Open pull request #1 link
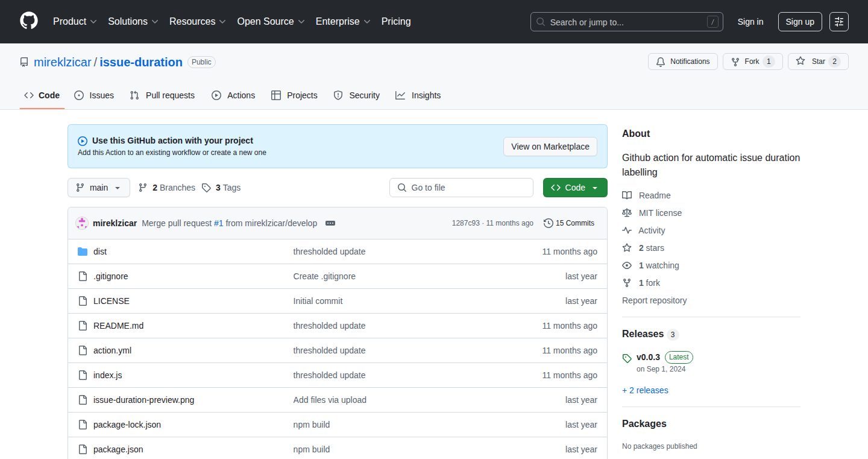 click(218, 223)
